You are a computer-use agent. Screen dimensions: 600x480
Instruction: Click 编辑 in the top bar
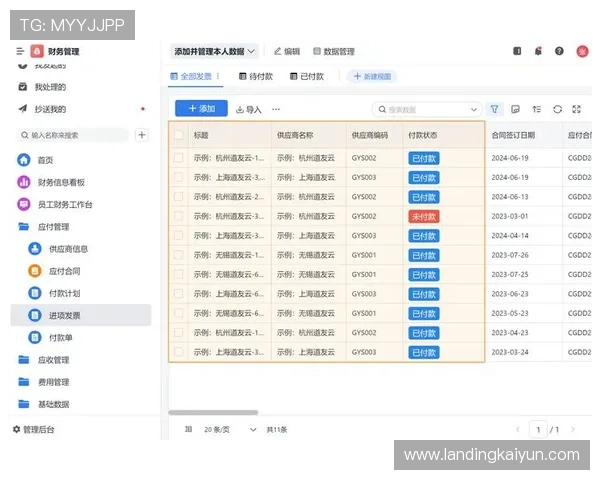click(287, 51)
